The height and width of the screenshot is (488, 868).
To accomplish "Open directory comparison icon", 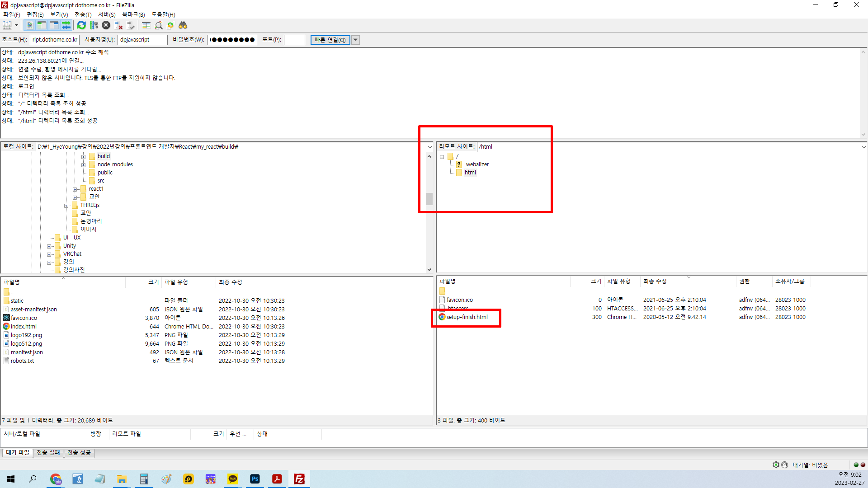I will click(x=146, y=25).
